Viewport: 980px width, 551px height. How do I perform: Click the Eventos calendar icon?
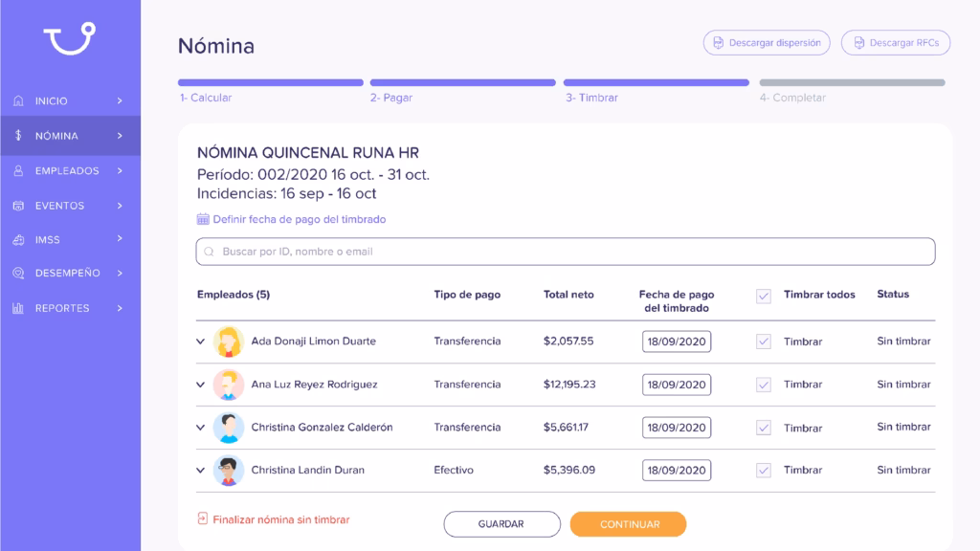(x=18, y=206)
